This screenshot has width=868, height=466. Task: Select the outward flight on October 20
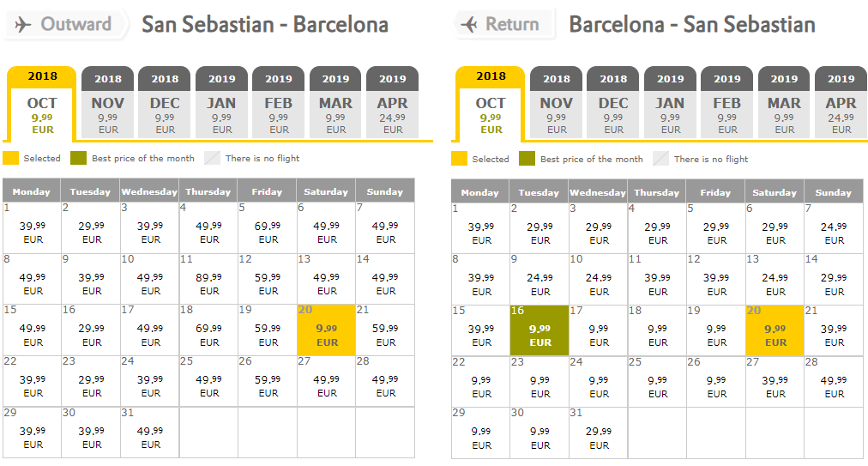[326, 330]
